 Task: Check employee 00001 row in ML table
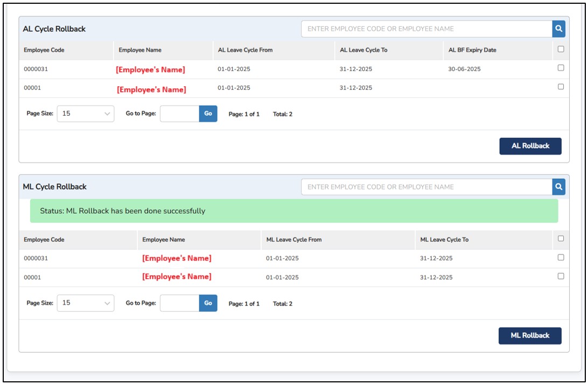pos(561,276)
